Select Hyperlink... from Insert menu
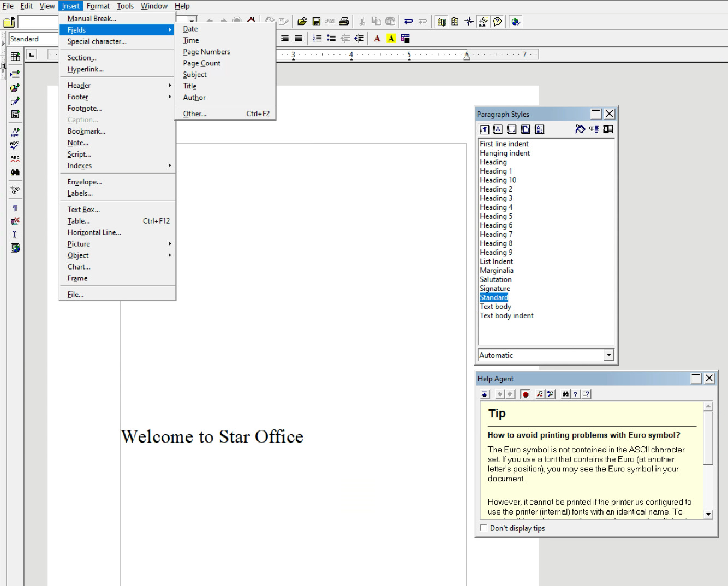The width and height of the screenshot is (728, 586). point(117,69)
